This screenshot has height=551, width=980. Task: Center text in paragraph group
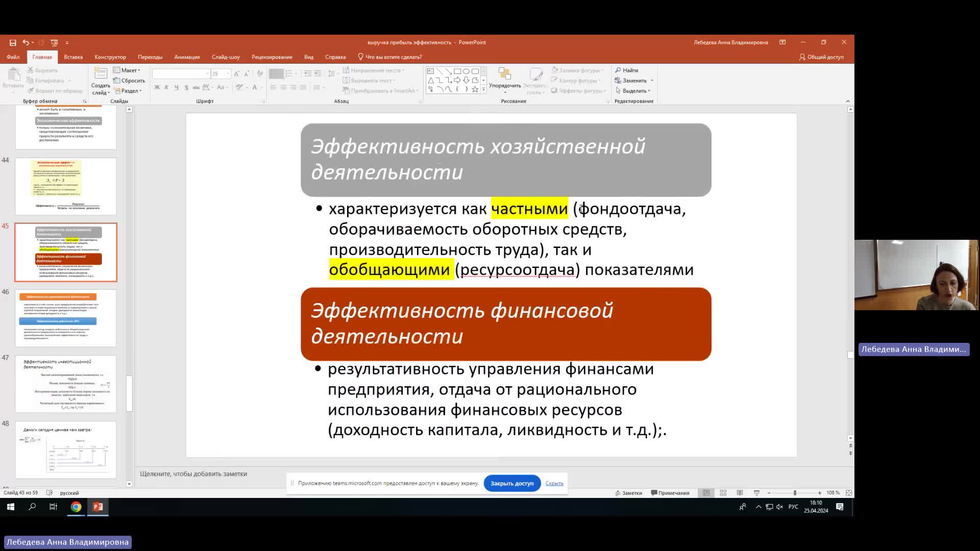pos(283,87)
